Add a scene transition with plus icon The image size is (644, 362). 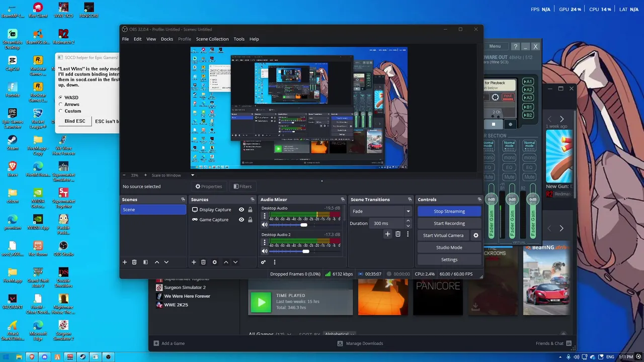click(x=387, y=234)
